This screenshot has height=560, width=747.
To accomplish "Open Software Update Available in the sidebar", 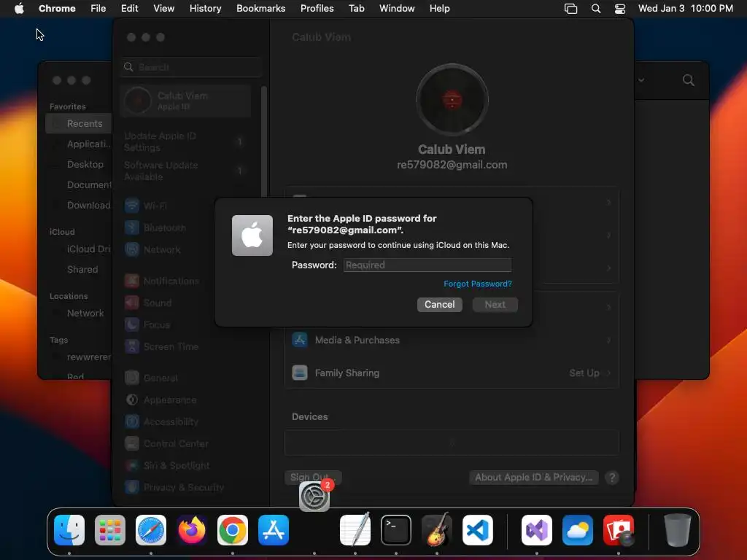I will pos(186,171).
